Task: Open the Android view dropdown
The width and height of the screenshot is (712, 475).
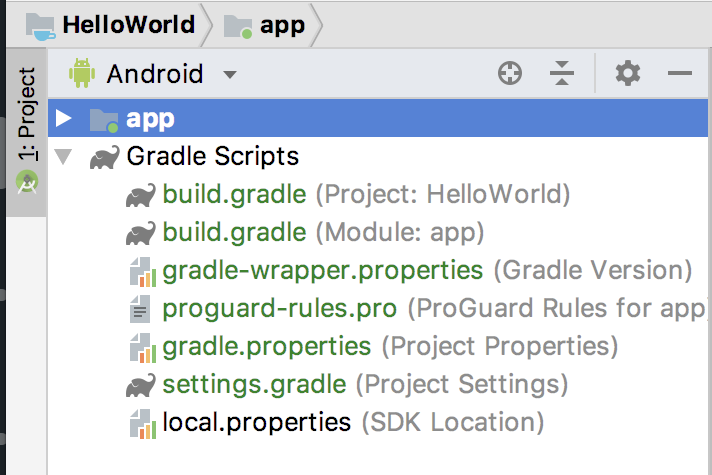Action: [230, 74]
